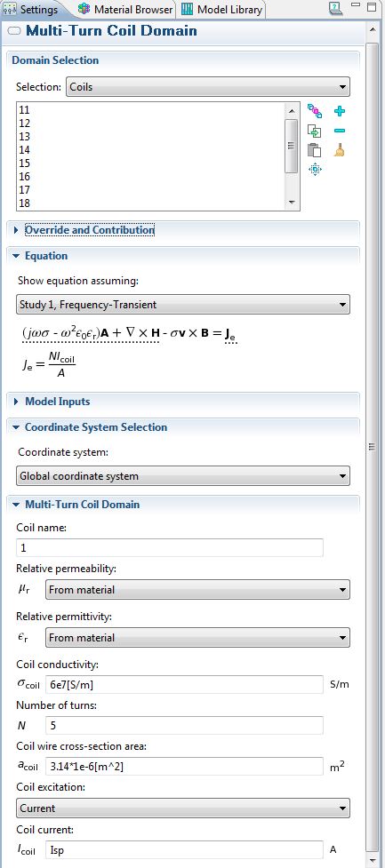Click the minus Remove from Selection icon

click(x=340, y=131)
